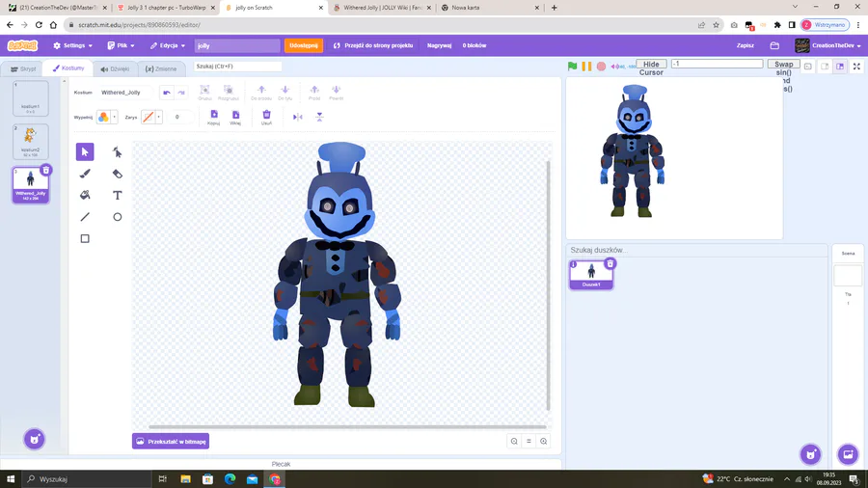Click the Szukaj (Ctrl+F) search field

tap(237, 67)
